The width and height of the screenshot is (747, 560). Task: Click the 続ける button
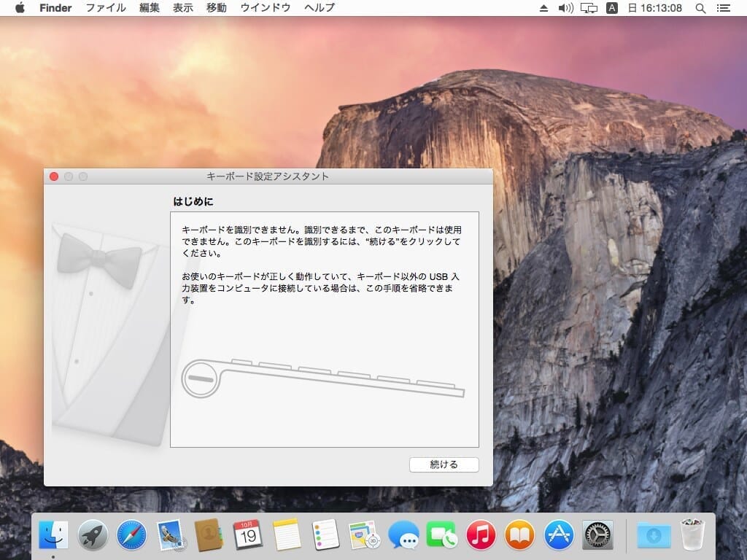coord(444,464)
